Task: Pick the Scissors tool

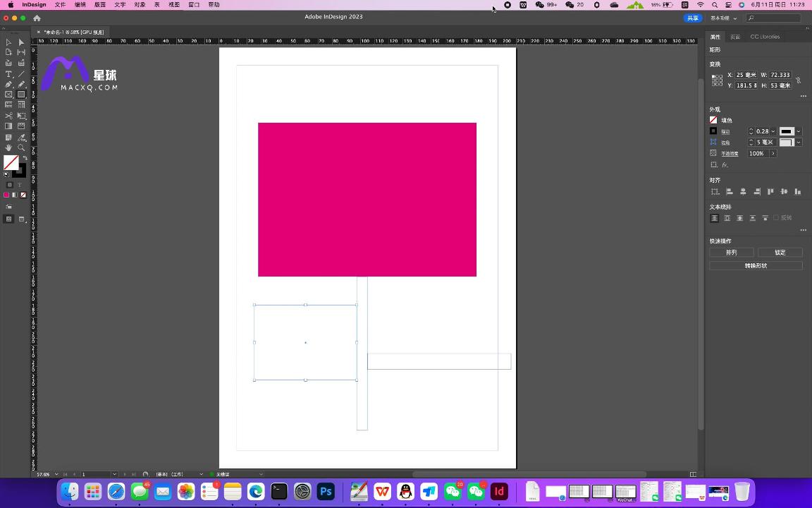Action: click(x=8, y=116)
